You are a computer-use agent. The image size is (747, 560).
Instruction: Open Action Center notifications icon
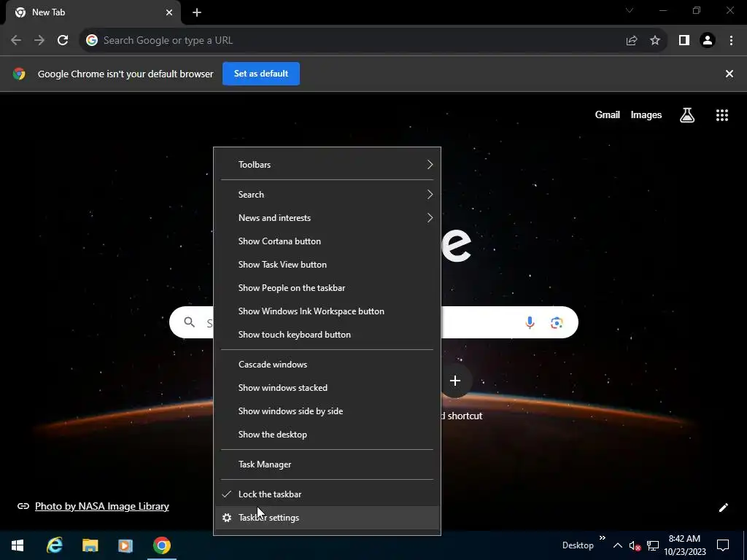723,545
